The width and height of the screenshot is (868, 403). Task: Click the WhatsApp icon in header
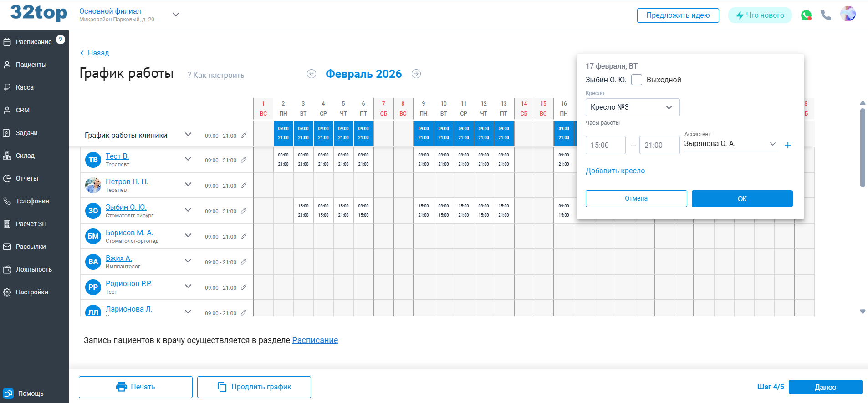(x=806, y=15)
